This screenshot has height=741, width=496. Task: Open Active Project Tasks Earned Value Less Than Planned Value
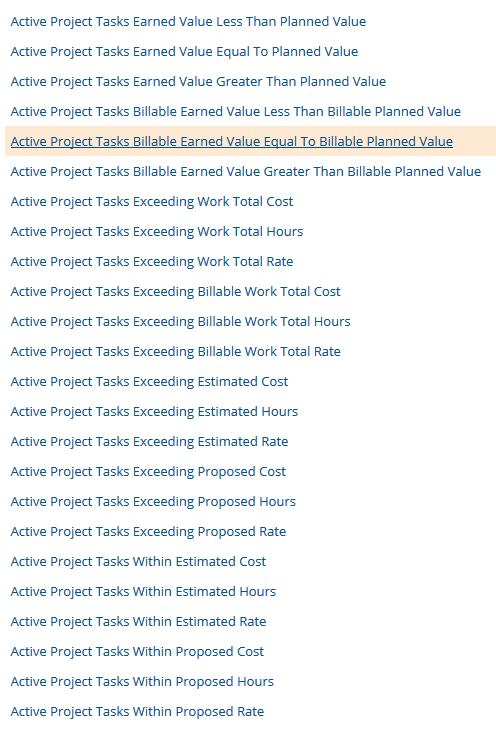tap(188, 22)
